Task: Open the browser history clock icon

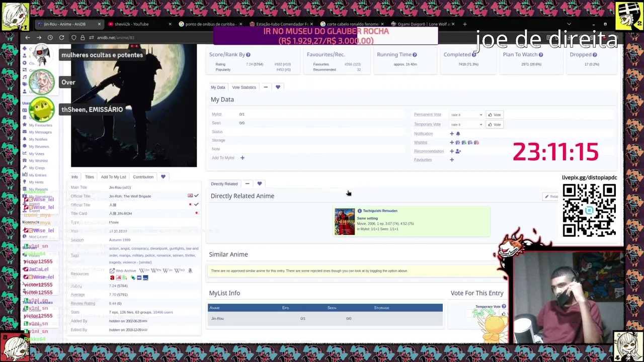Action: [50, 38]
